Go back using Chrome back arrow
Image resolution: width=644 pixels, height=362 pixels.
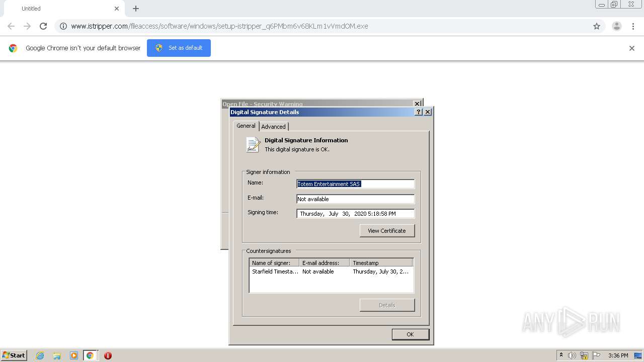point(11,26)
